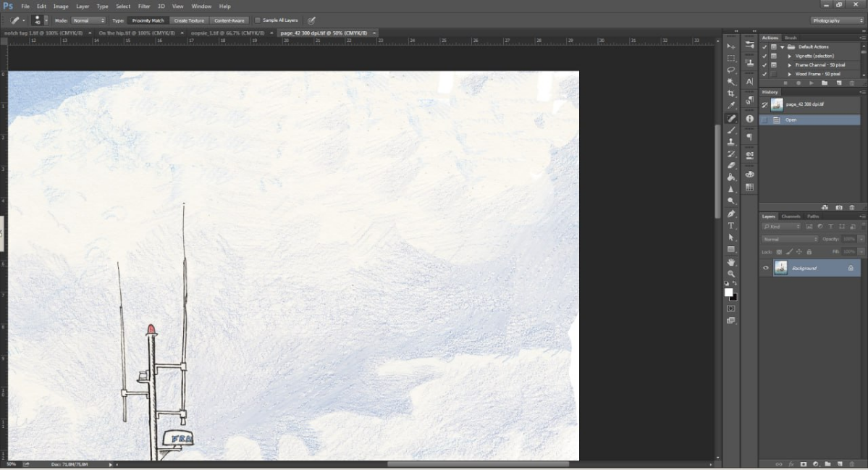Click the background color swatch
The image size is (868, 470).
735,298
